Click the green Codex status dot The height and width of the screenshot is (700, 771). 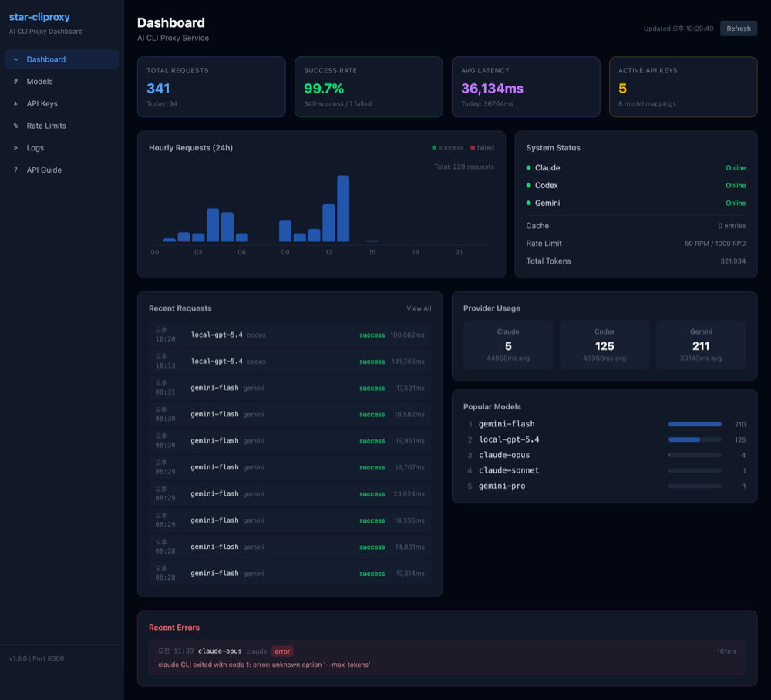[x=529, y=185]
